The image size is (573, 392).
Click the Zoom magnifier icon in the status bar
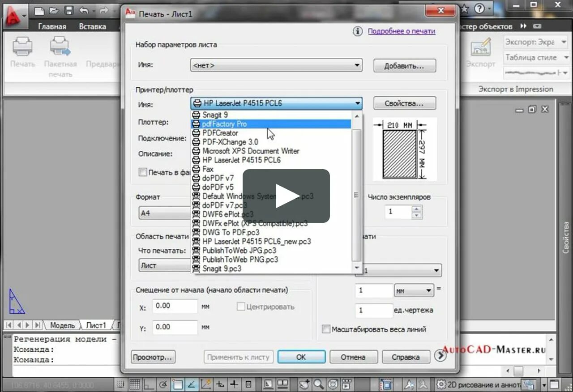(319, 384)
